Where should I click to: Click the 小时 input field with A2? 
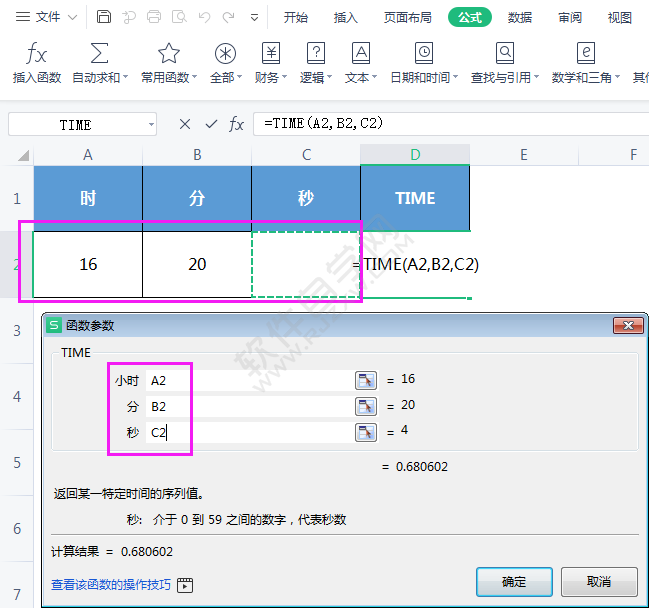pyautogui.click(x=250, y=380)
